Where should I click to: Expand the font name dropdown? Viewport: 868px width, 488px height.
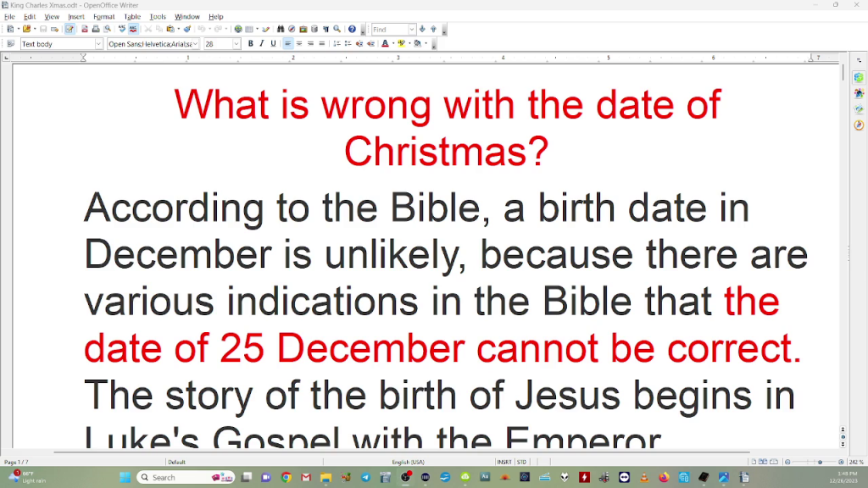[x=196, y=44]
